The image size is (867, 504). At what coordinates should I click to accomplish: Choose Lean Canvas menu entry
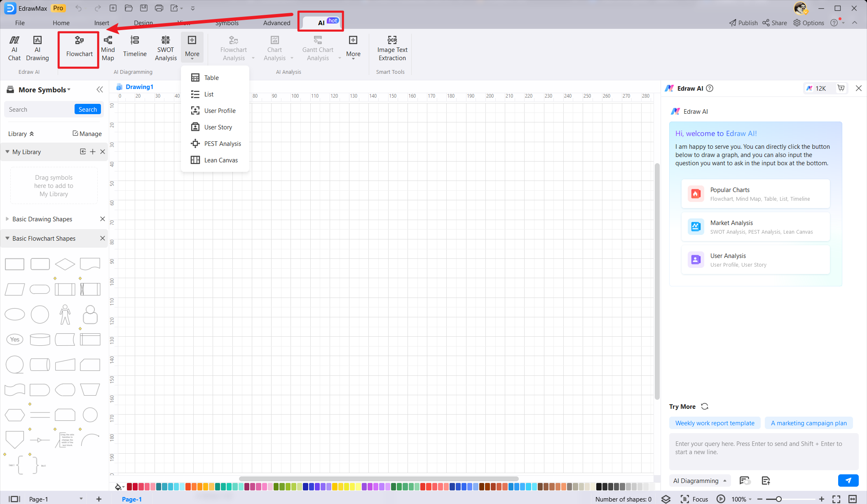[x=220, y=160]
